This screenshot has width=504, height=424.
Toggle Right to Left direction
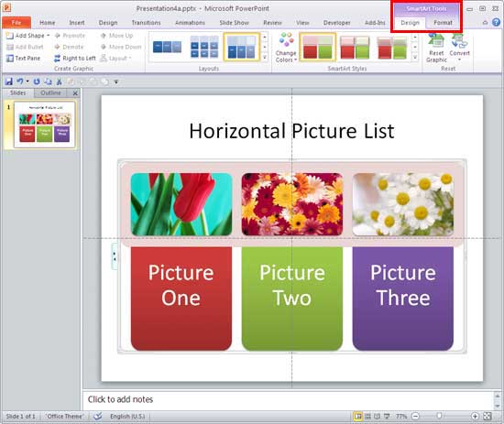pyautogui.click(x=75, y=58)
